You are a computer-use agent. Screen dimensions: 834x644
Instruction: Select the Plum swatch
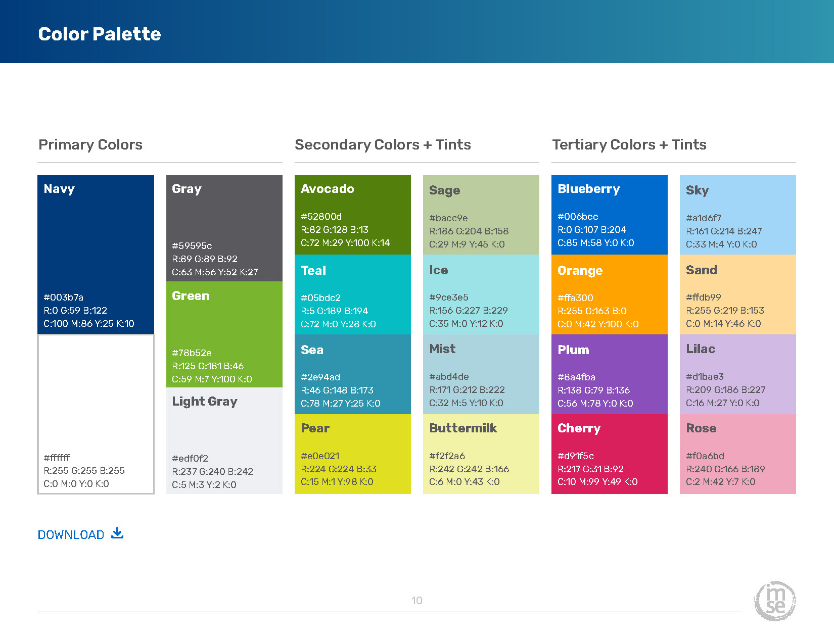(x=609, y=374)
